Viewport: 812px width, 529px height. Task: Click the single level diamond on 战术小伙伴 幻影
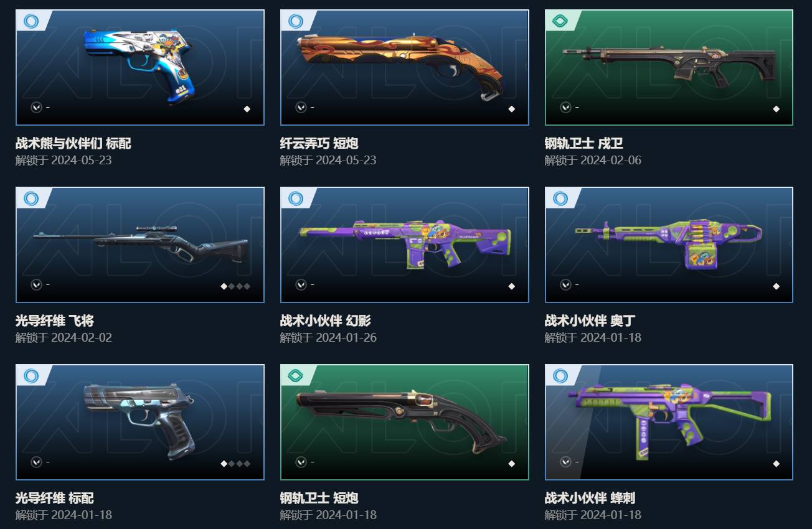(511, 286)
